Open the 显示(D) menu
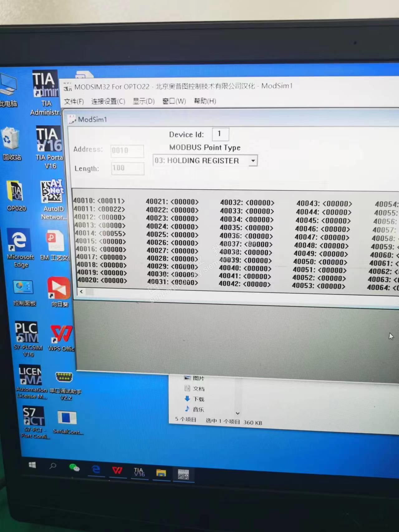 click(x=144, y=101)
